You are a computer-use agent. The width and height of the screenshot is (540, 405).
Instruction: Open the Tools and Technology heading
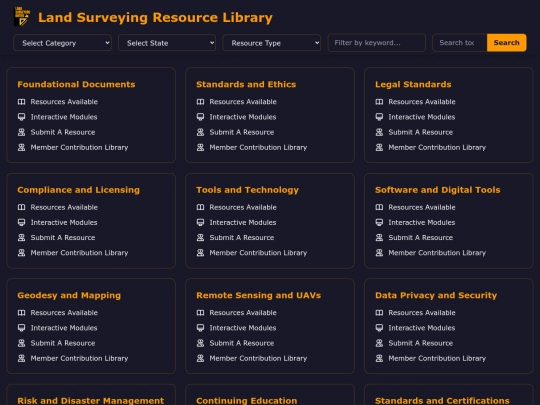pyautogui.click(x=247, y=190)
